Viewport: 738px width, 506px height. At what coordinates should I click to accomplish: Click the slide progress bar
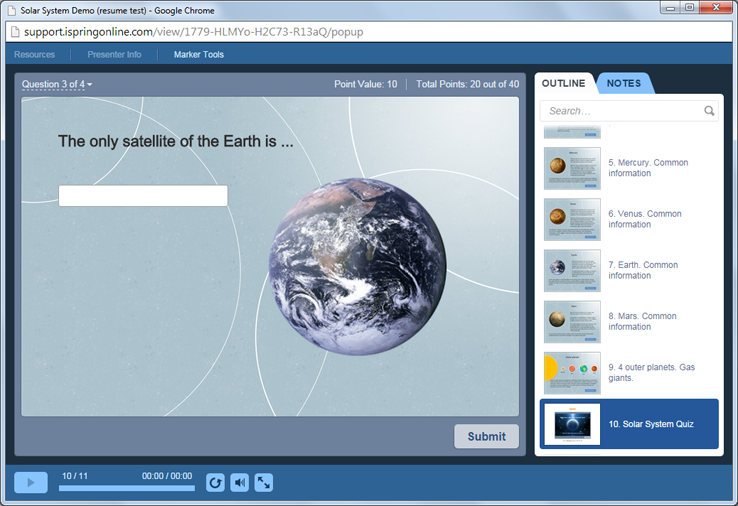tap(127, 488)
